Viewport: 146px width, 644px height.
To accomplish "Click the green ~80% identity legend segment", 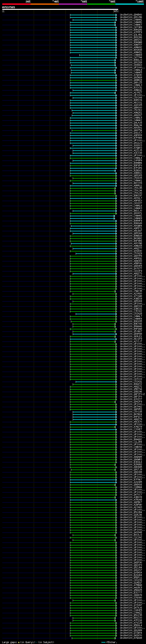I will [x=101, y=4].
